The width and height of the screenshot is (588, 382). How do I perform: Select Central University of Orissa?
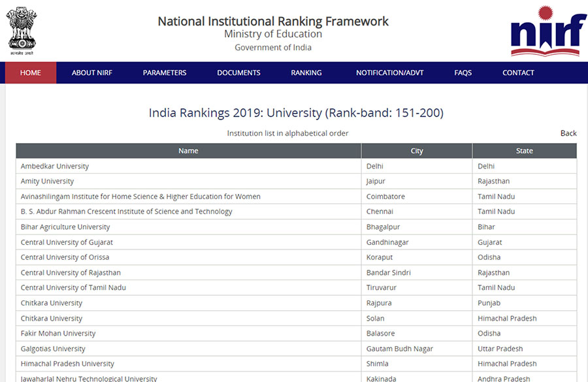[x=65, y=257]
